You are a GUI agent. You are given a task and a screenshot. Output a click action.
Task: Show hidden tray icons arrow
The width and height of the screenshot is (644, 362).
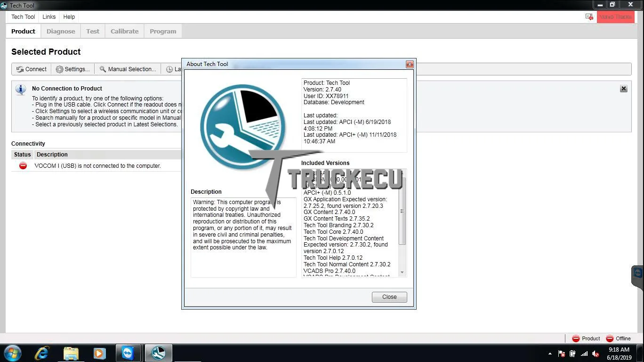pyautogui.click(x=550, y=354)
